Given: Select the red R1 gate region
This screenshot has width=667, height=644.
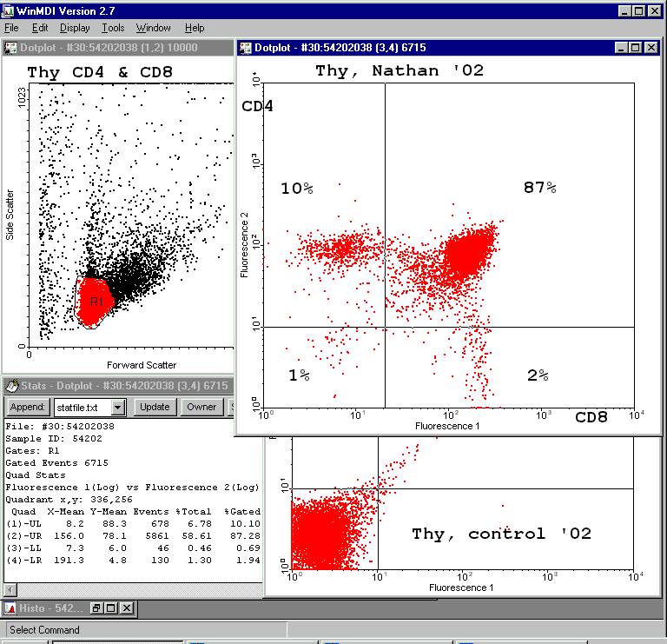Looking at the screenshot, I should pos(94,301).
